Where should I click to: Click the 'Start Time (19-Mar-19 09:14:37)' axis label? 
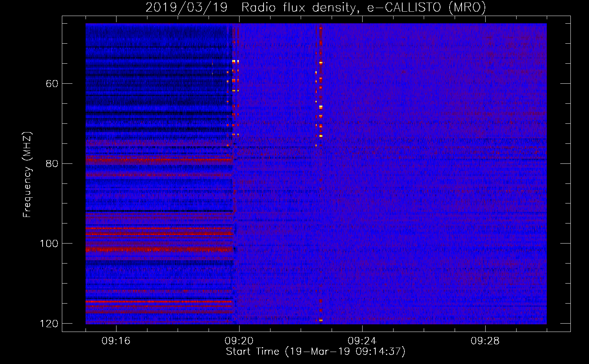(316, 352)
